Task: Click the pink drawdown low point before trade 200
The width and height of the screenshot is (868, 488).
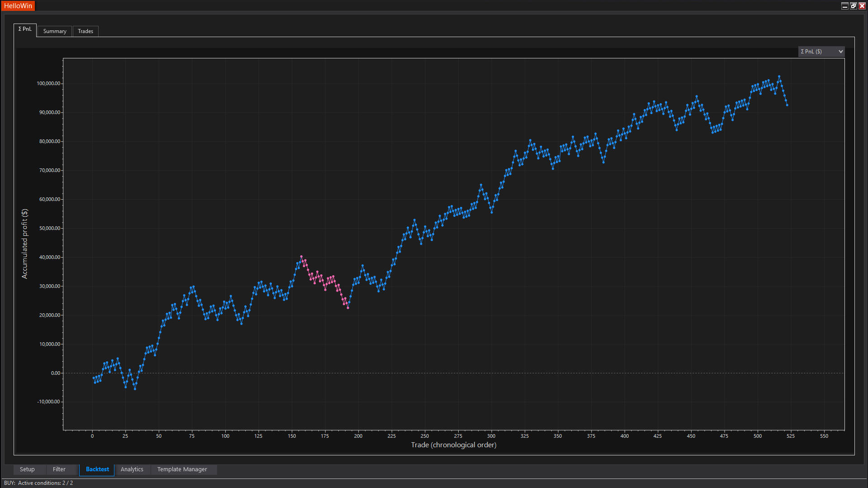Action: coord(348,308)
